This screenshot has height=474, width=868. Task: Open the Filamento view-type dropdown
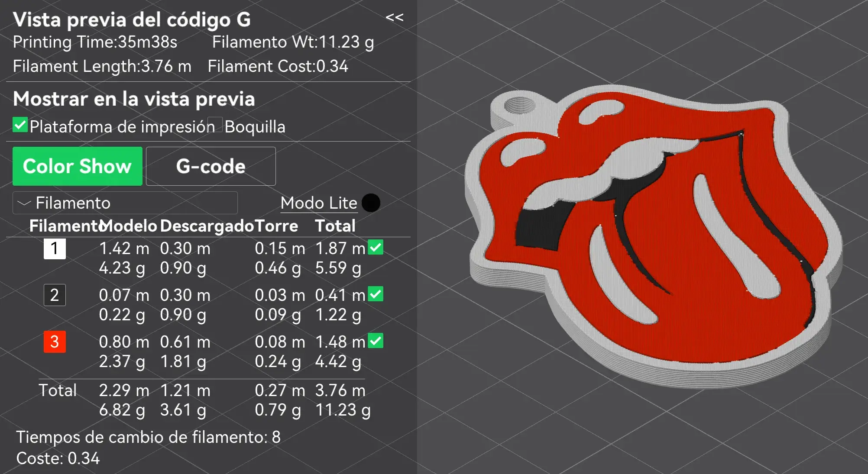coord(125,203)
